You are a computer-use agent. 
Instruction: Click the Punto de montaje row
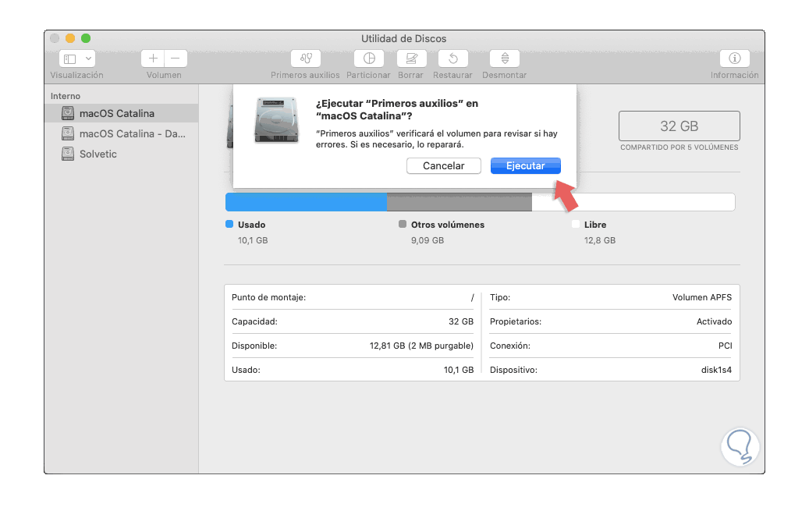(353, 297)
